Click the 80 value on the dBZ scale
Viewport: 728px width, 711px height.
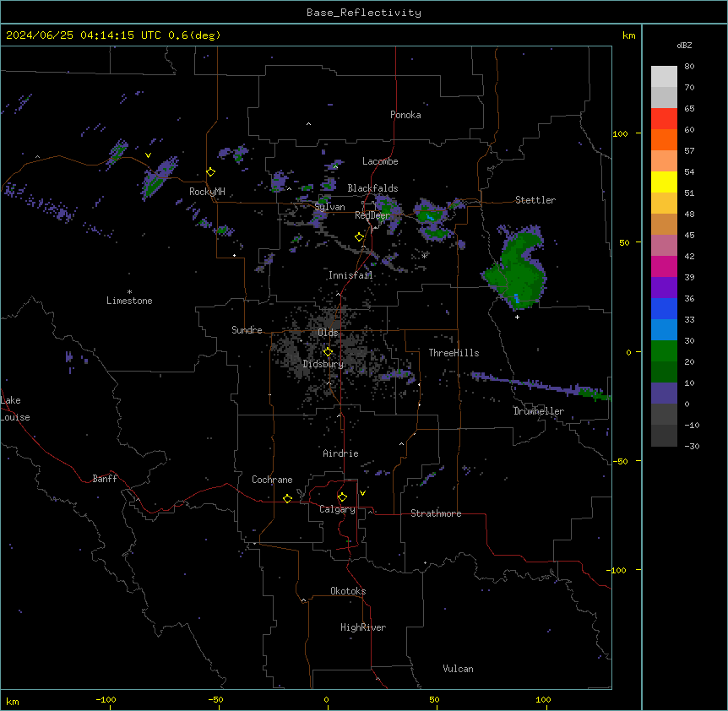(x=689, y=67)
